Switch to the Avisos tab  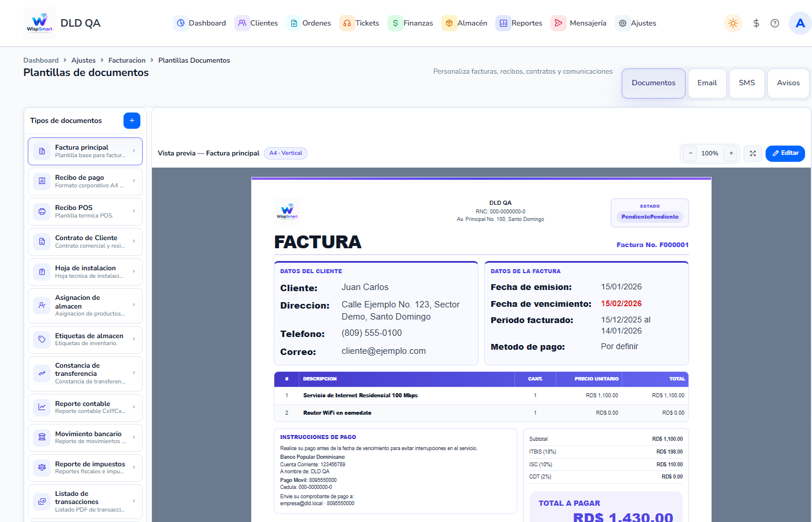pyautogui.click(x=788, y=83)
